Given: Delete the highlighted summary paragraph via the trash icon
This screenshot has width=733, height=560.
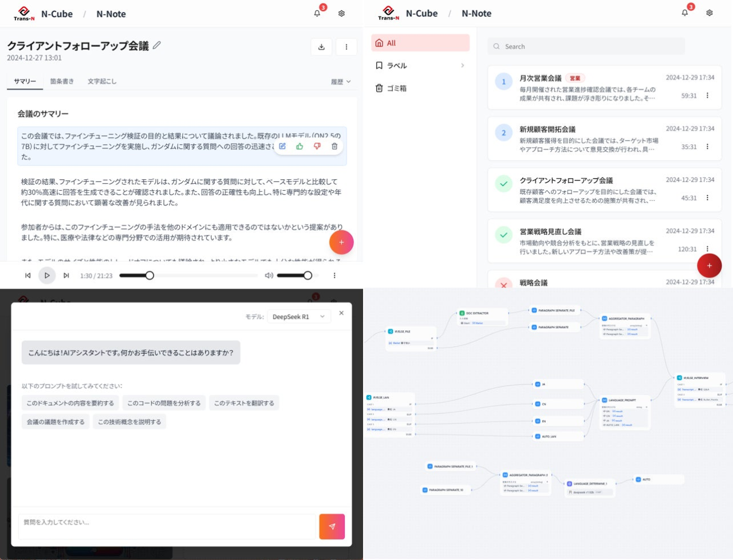Looking at the screenshot, I should click(x=334, y=147).
